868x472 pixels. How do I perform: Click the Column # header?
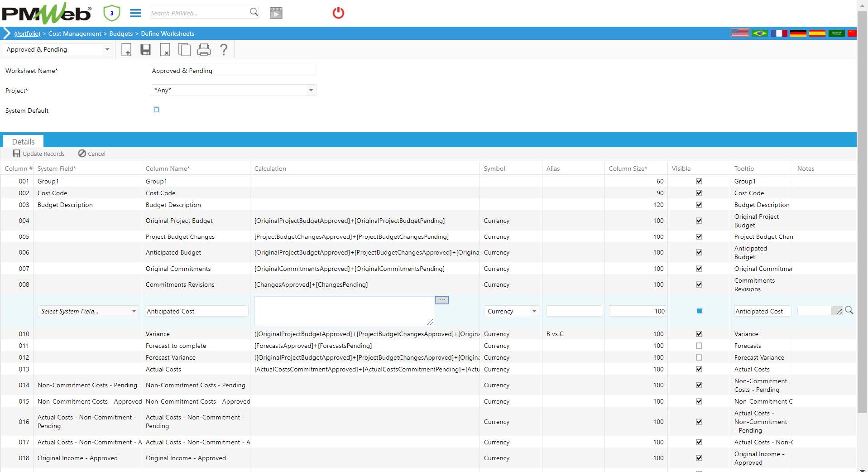(19, 169)
